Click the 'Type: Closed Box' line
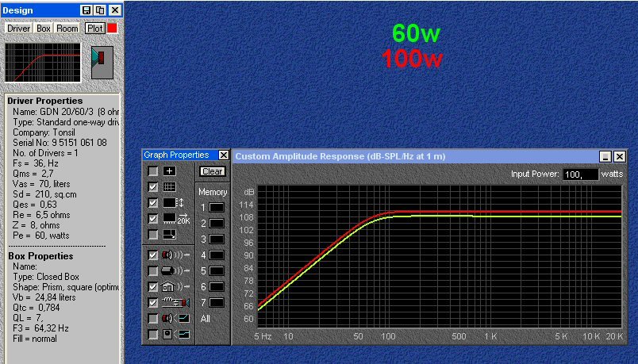This screenshot has width=638, height=364. point(45,277)
